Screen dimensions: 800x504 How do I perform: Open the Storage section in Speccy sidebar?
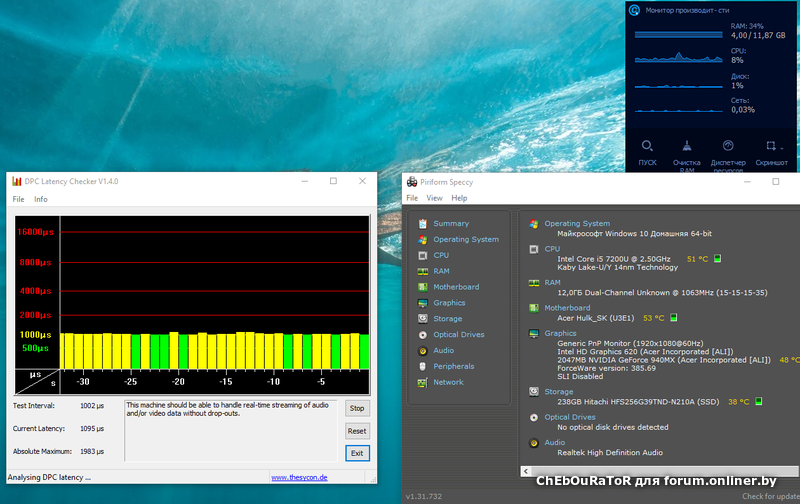pyautogui.click(x=447, y=319)
